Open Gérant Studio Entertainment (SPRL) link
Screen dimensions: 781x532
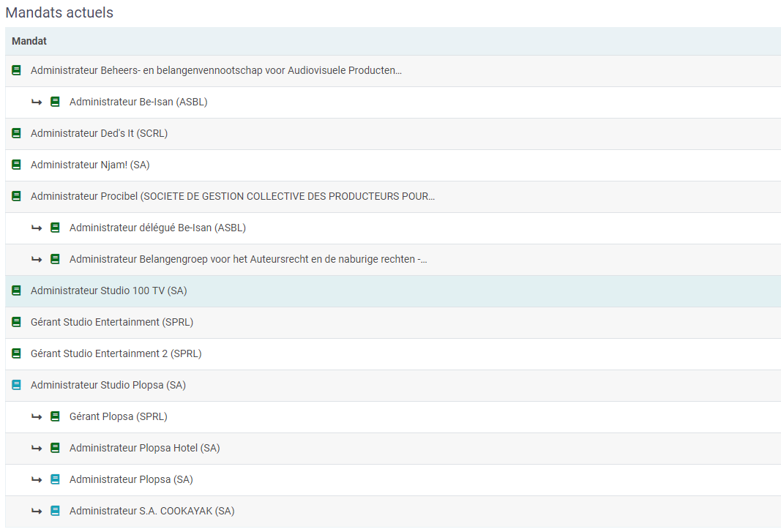[x=112, y=322]
